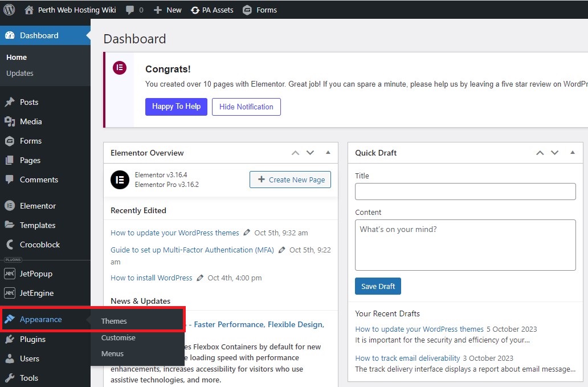Move Quick Draft widget up

click(x=540, y=153)
